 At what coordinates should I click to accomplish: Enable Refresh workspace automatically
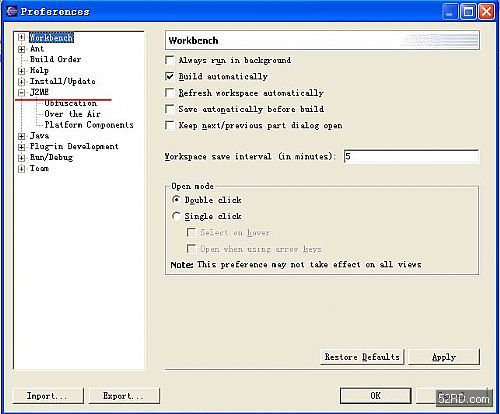click(169, 93)
